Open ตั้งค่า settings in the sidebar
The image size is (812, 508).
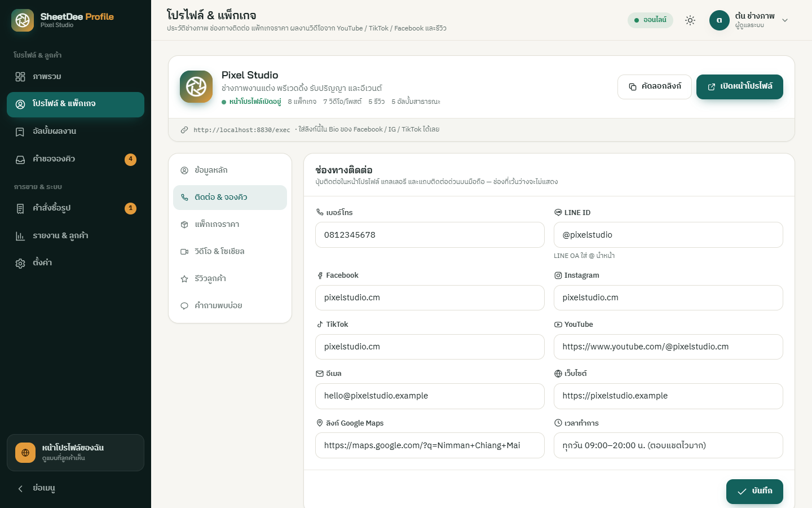76,263
